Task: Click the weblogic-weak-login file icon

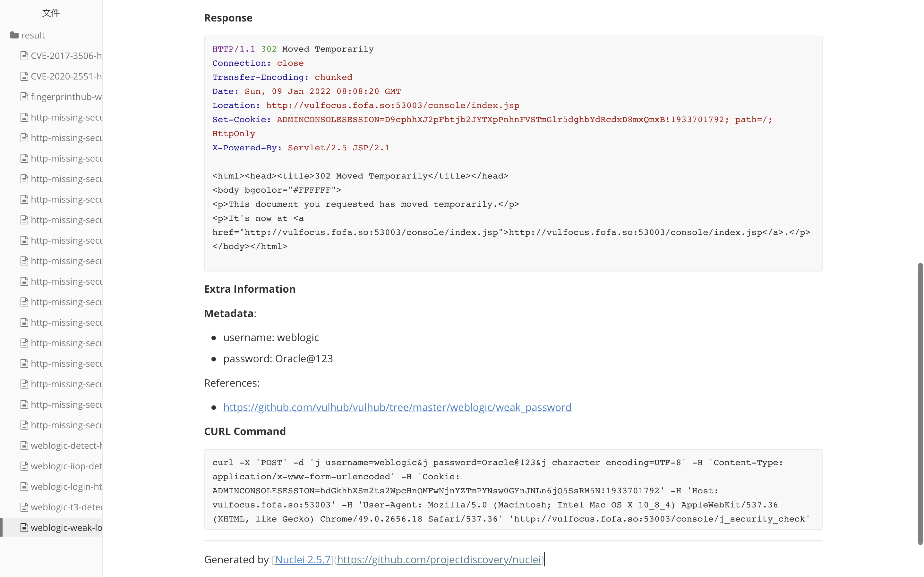Action: [x=24, y=528]
